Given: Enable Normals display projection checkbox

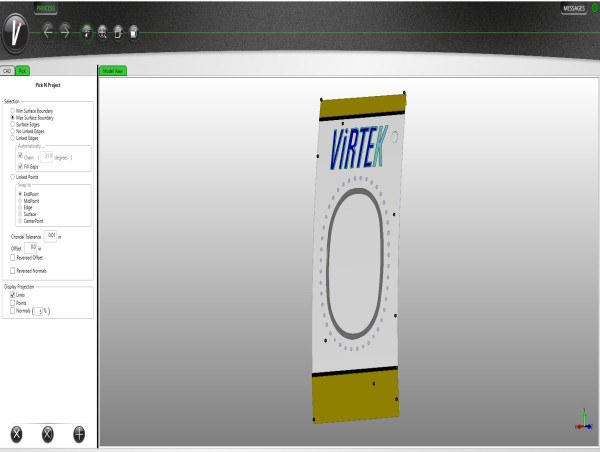Looking at the screenshot, I should (x=13, y=311).
